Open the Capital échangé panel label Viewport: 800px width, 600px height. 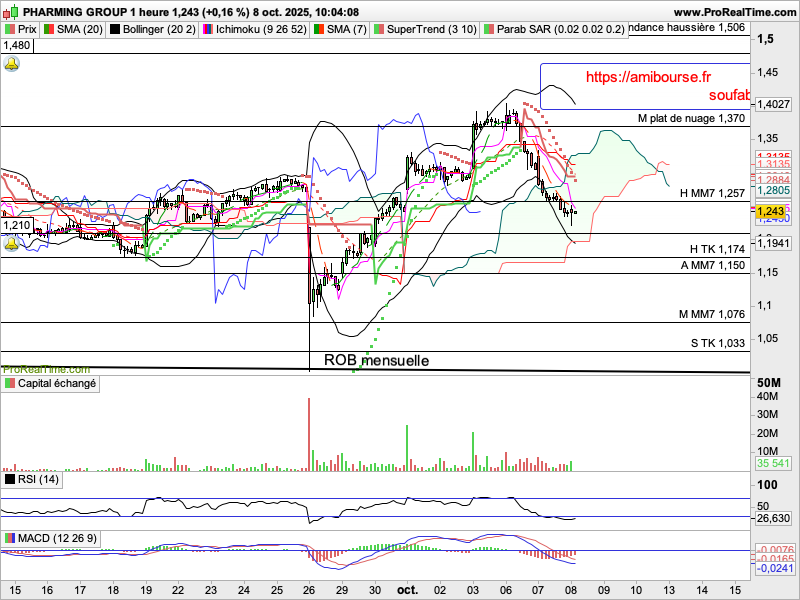(50, 384)
